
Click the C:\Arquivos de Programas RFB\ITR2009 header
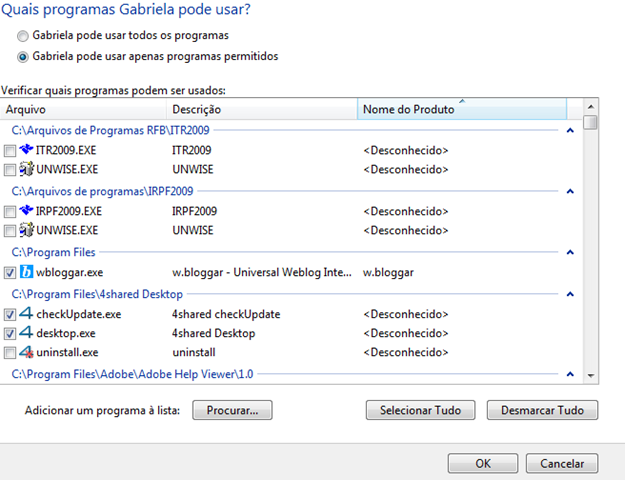tap(110, 130)
